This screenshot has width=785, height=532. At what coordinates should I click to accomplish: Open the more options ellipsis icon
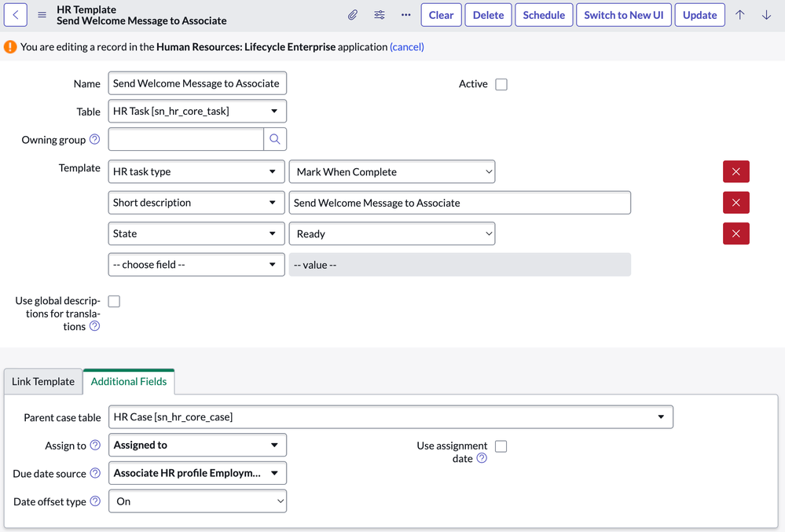(406, 15)
